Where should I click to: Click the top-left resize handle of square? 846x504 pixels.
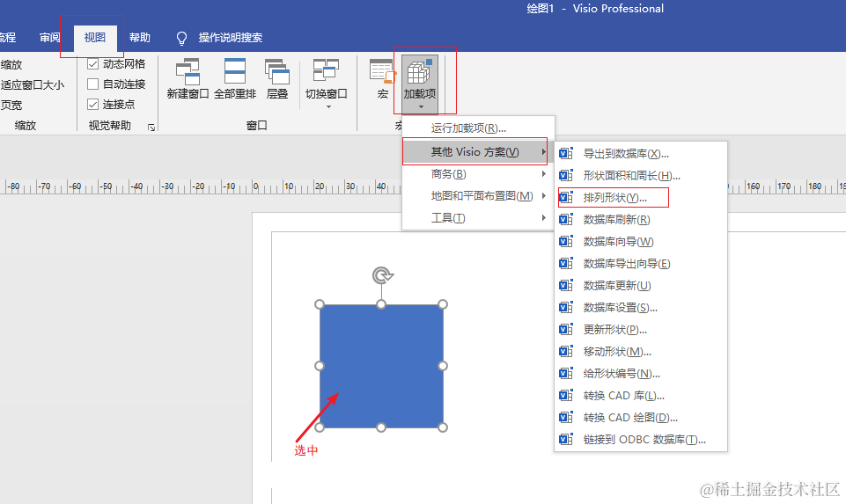coord(320,304)
